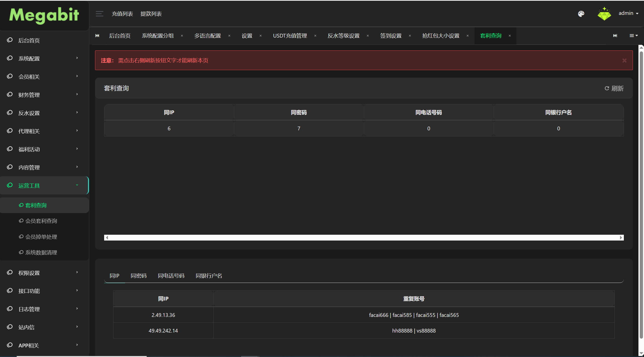The image size is (644, 357).
Task: Close the 抢红包大小设置 tab
Action: (x=467, y=36)
